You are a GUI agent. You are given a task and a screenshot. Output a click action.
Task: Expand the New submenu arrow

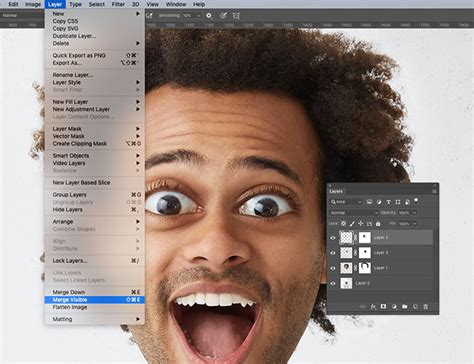pos(138,14)
